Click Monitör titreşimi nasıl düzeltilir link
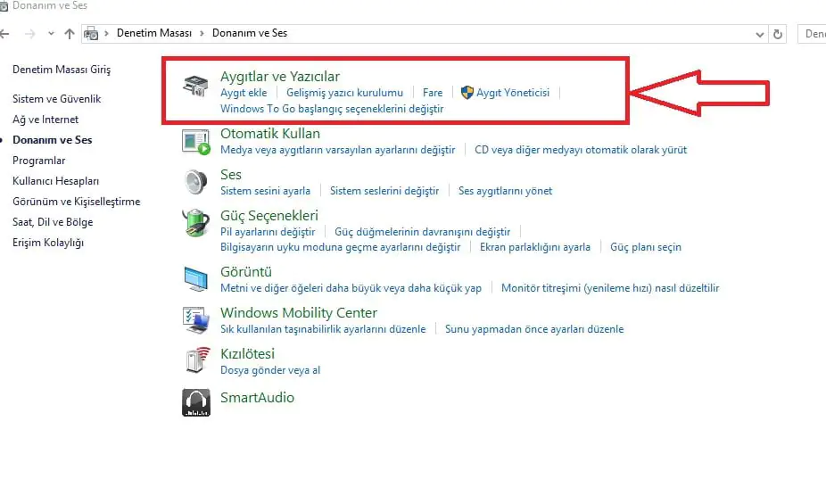This screenshot has height=504, width=826. (610, 288)
